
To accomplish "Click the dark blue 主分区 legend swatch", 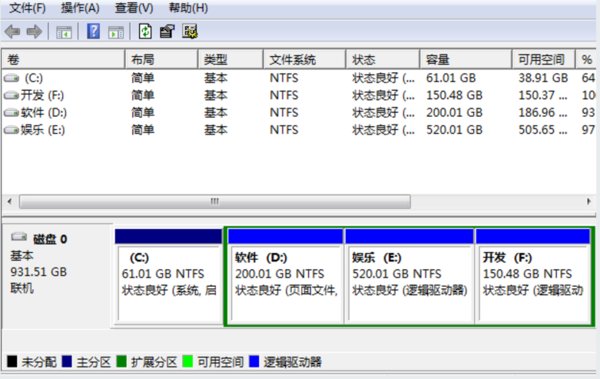I will pyautogui.click(x=67, y=361).
